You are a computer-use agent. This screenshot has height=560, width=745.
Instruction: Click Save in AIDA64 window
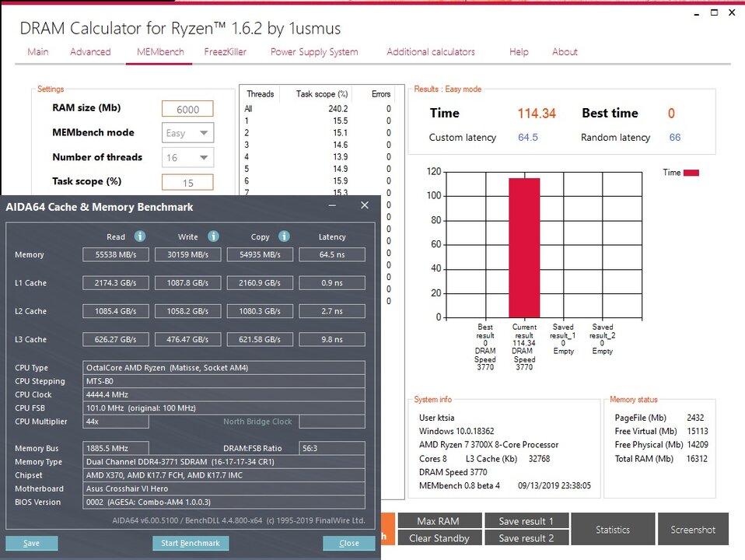click(x=32, y=543)
